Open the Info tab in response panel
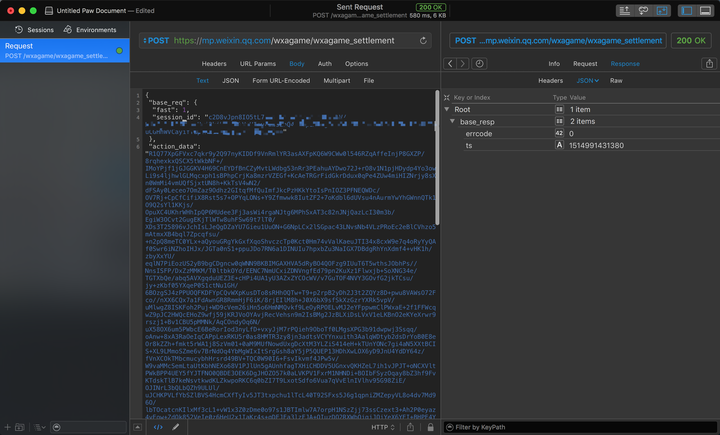This screenshot has width=720, height=435. 554,63
